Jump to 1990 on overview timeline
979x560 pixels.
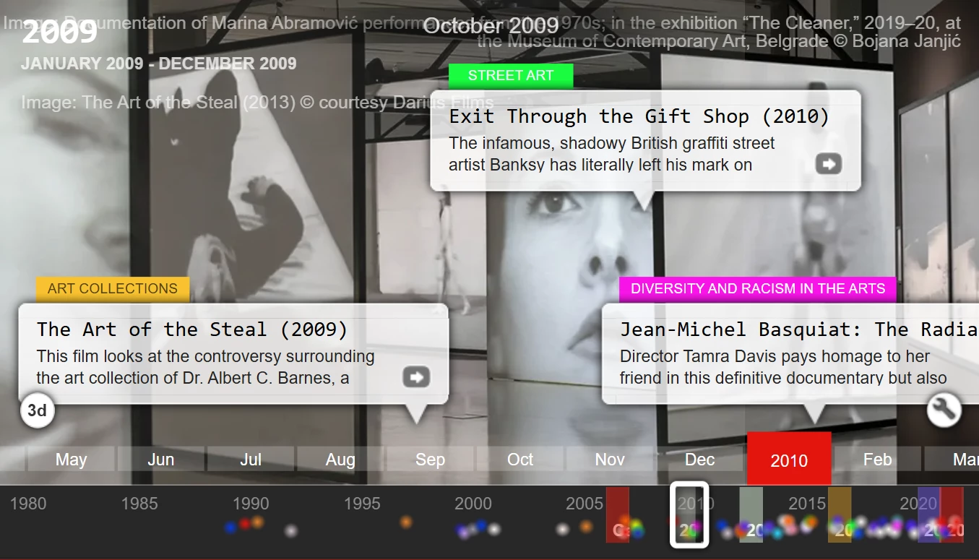(x=251, y=504)
